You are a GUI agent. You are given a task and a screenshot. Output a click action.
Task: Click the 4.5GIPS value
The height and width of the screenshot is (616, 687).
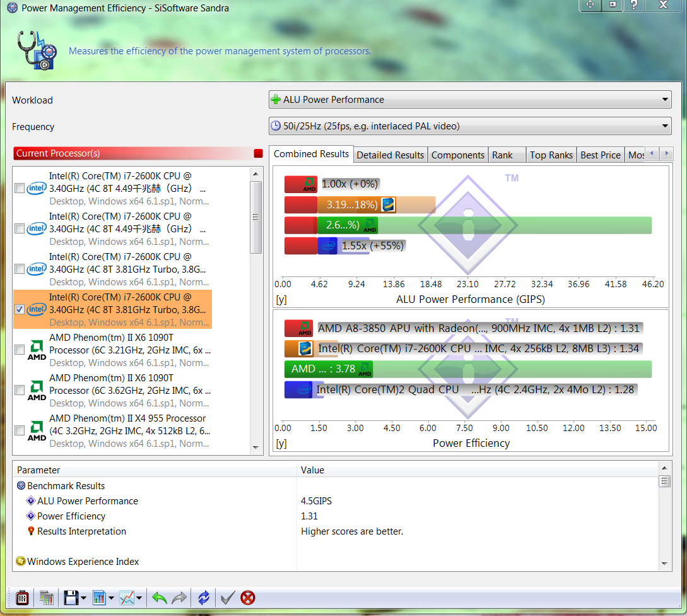click(316, 500)
